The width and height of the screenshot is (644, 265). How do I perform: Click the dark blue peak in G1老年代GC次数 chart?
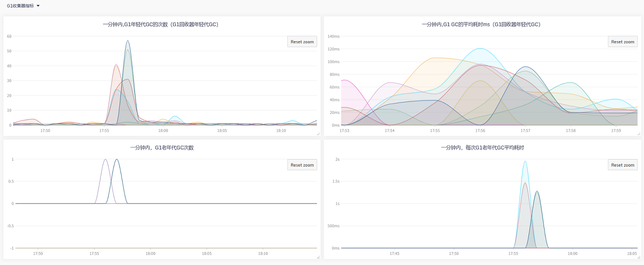click(x=116, y=160)
